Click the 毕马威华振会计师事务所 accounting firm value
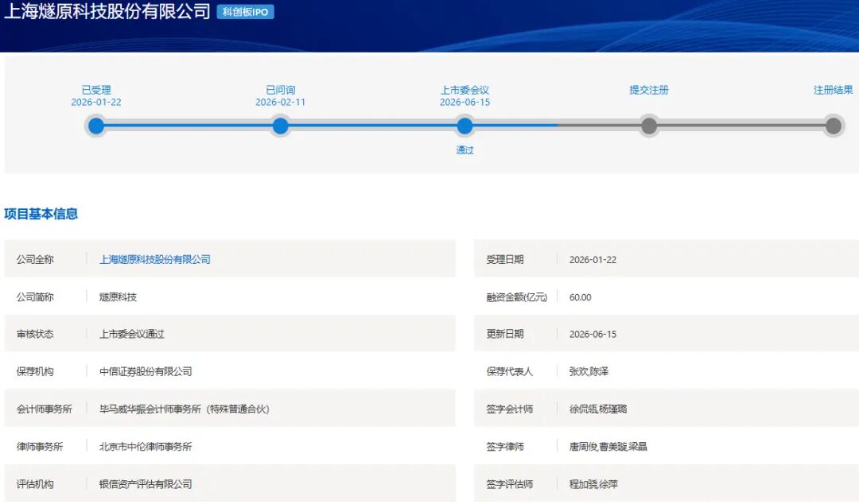 pos(184,409)
